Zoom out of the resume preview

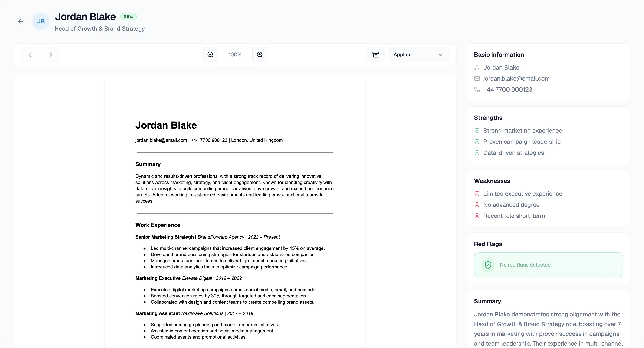(210, 54)
